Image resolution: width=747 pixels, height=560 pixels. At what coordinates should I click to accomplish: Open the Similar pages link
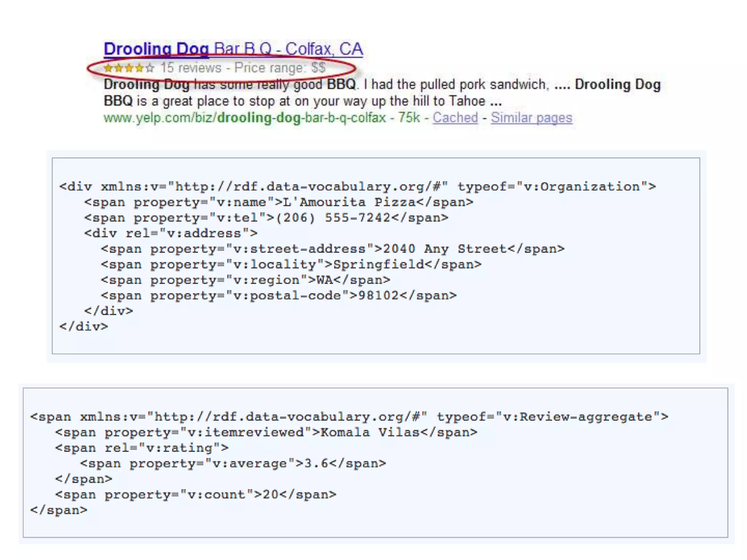point(531,118)
